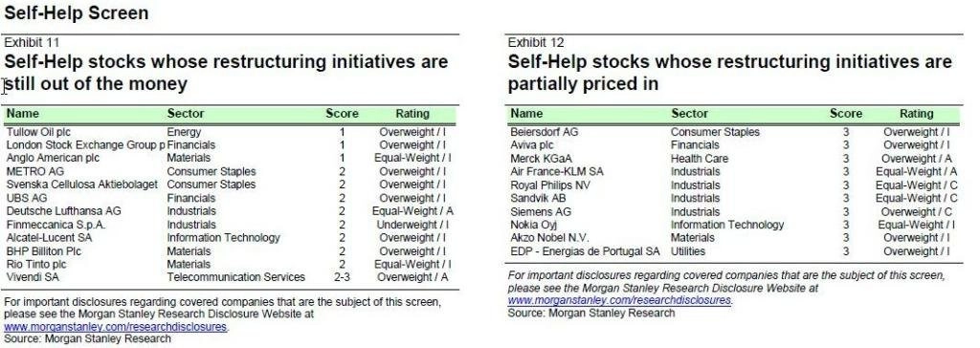Click the Beiersdorf AG entry
980x348 pixels.
(544, 133)
